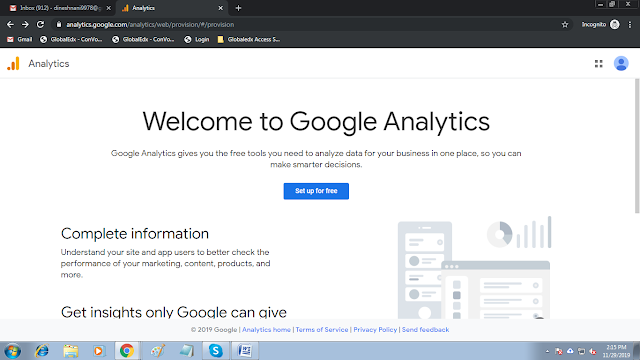Click the cloud backup tray icon
Screen dimensions: 640x360
point(570,351)
